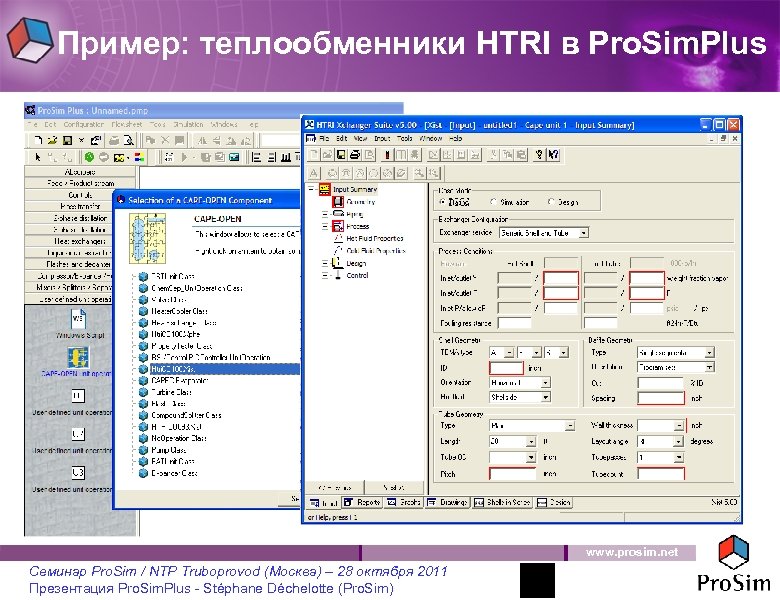The image size is (780, 600).
Task: Click the print preview icon in ProSim Plus
Action: pyautogui.click(x=128, y=141)
